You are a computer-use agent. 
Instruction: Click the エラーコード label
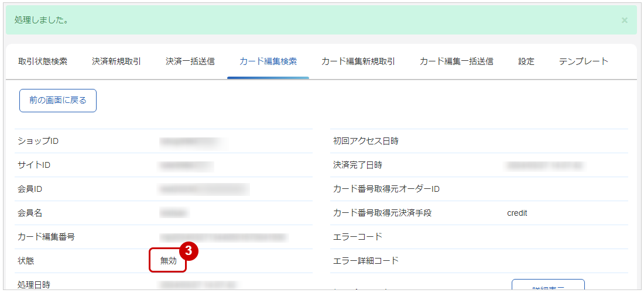[358, 237]
